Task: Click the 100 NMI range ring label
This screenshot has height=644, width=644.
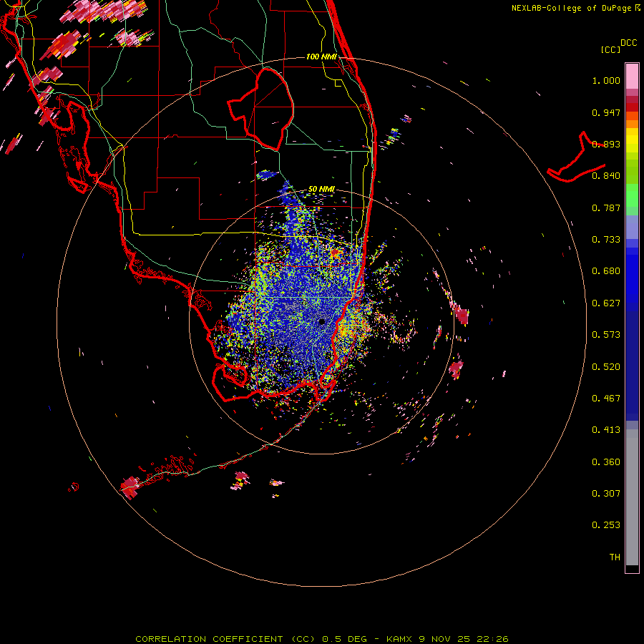Action: click(321, 57)
